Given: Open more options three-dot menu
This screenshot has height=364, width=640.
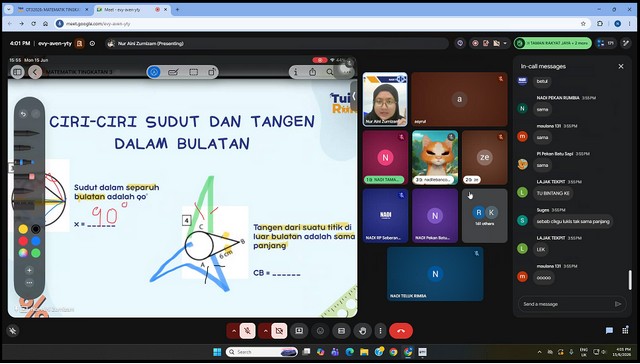Looking at the screenshot, I should [380, 331].
